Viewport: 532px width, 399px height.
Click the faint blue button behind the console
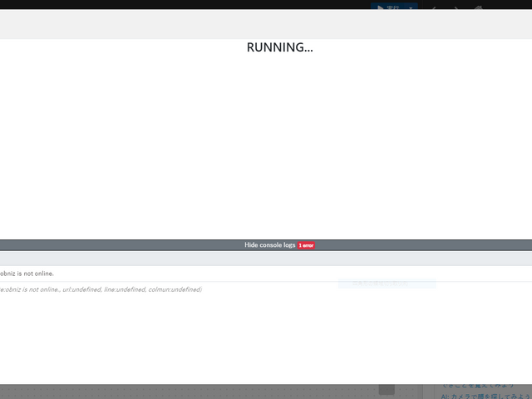[x=387, y=283]
